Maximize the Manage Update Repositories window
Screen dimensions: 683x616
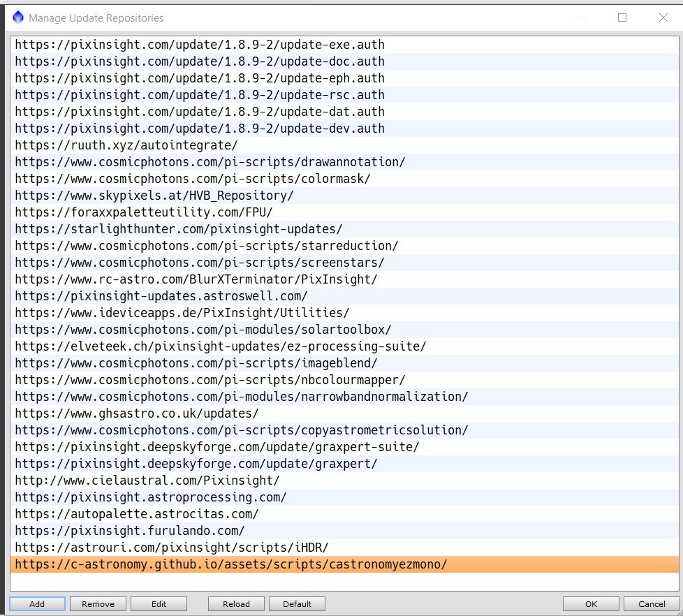point(622,17)
